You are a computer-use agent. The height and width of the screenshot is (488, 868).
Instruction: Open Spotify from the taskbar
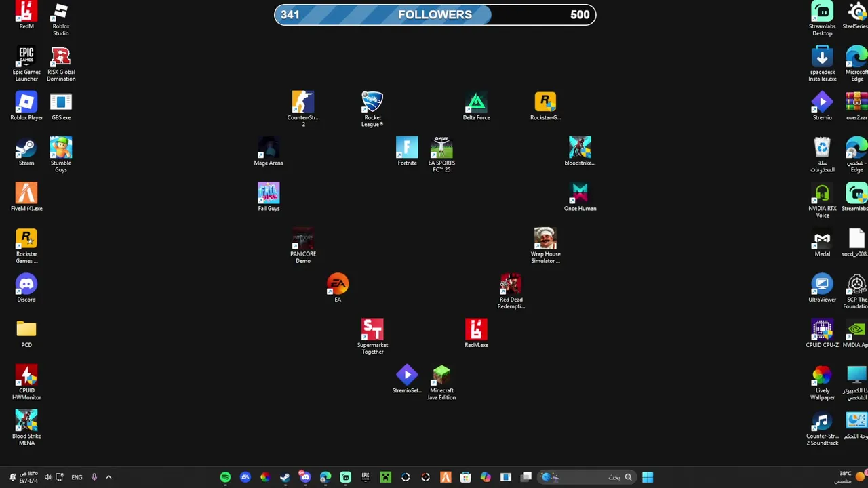coord(225,477)
